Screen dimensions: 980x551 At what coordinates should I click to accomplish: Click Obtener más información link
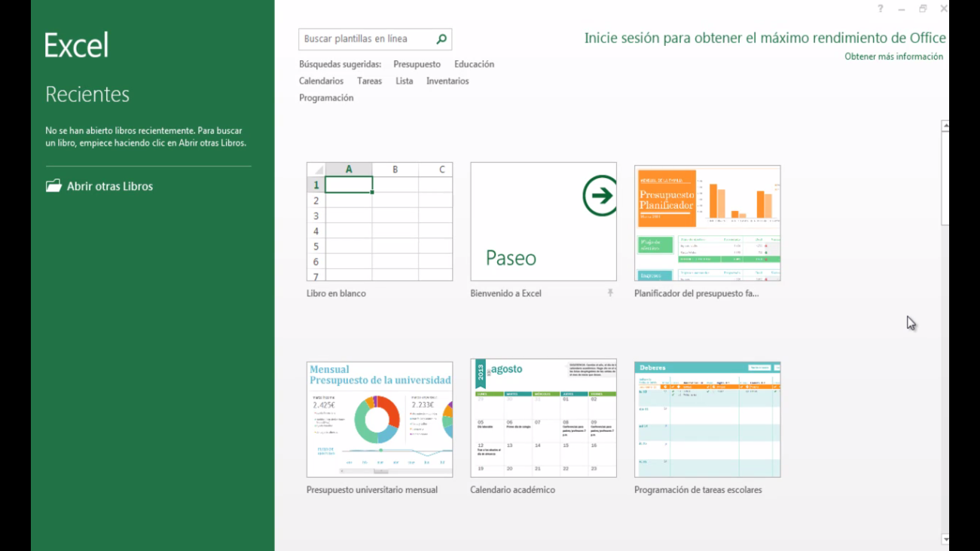893,56
